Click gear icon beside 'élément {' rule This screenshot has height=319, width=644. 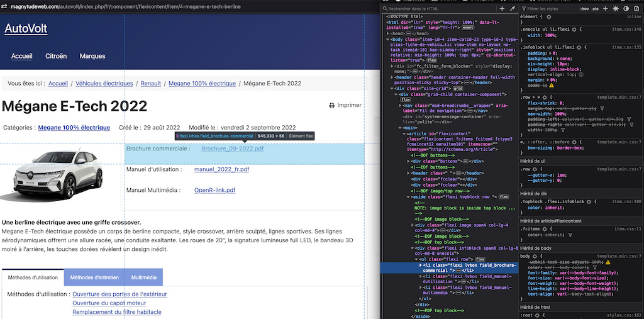pyautogui.click(x=548, y=16)
